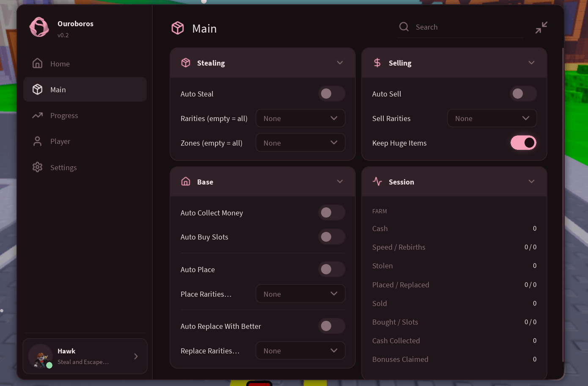
Task: Turn off Keep Huge Items toggle
Action: tap(523, 143)
